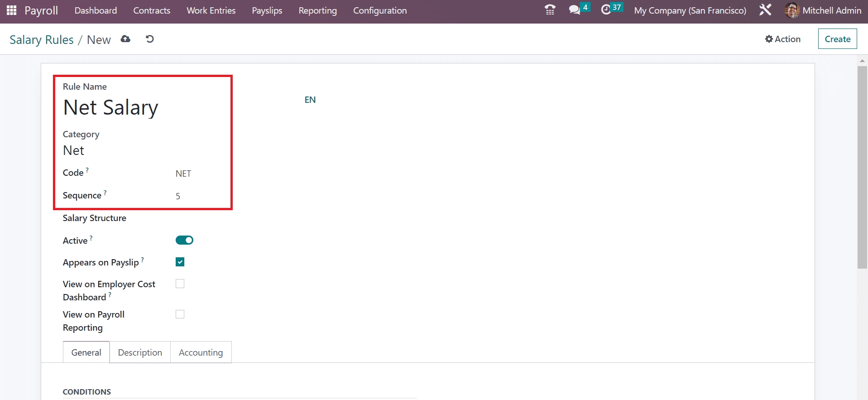Open the Category field showing Net
The width and height of the screenshot is (868, 400).
click(136, 150)
